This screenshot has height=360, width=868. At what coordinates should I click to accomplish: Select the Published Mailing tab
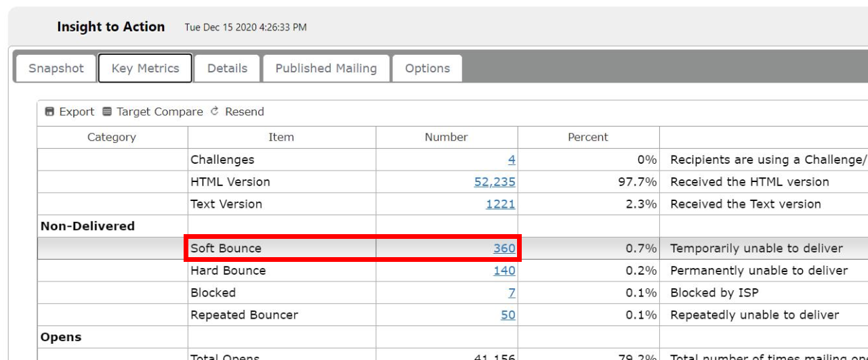[x=326, y=68]
